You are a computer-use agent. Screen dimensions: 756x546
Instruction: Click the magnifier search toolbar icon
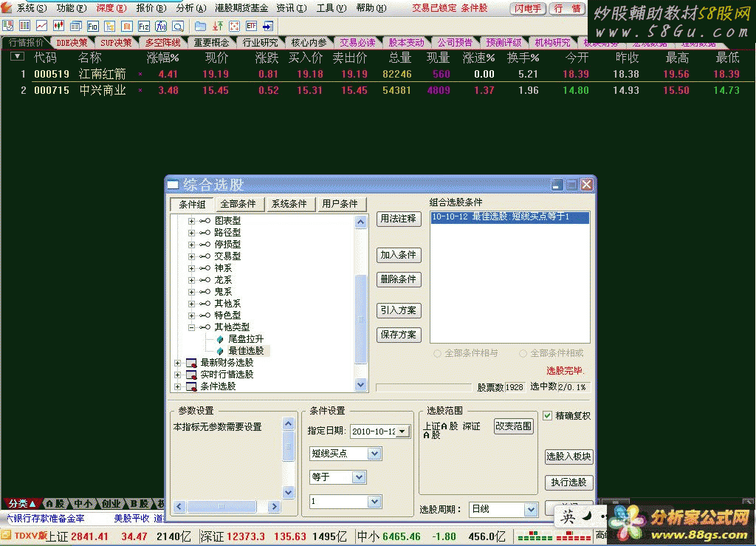178,26
